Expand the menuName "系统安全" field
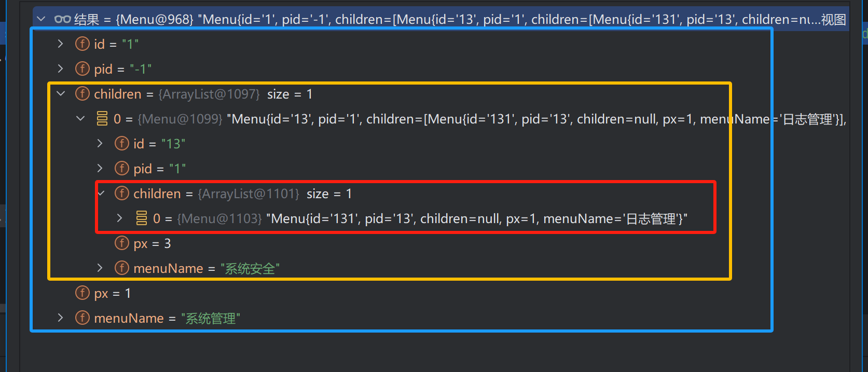The width and height of the screenshot is (868, 372). point(100,268)
